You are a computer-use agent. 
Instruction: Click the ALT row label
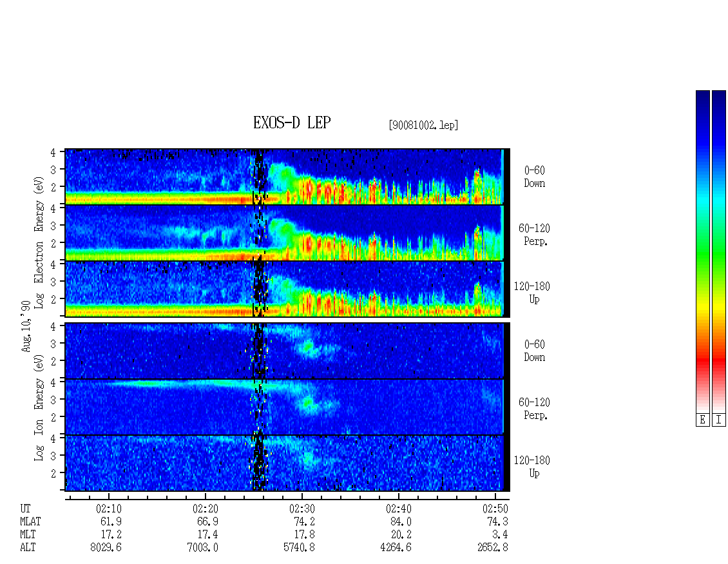click(x=28, y=548)
